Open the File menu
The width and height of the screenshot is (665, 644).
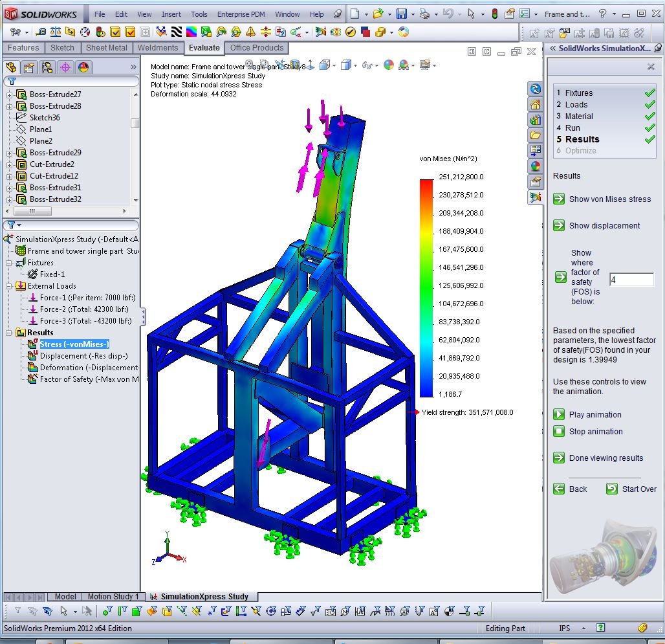pyautogui.click(x=100, y=14)
